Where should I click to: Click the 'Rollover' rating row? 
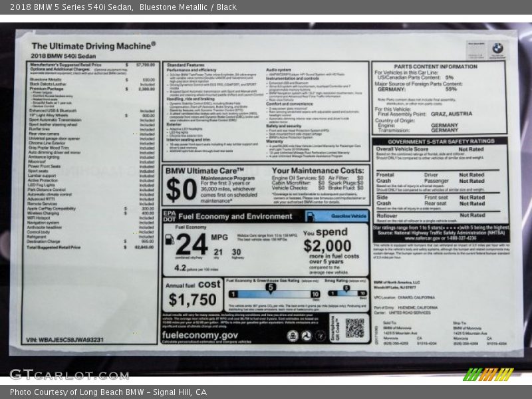coord(431,215)
